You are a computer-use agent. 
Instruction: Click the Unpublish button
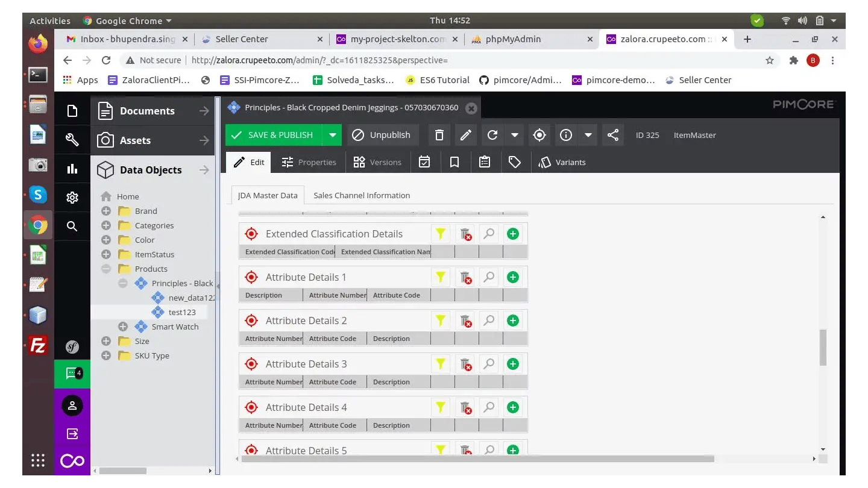[382, 135]
